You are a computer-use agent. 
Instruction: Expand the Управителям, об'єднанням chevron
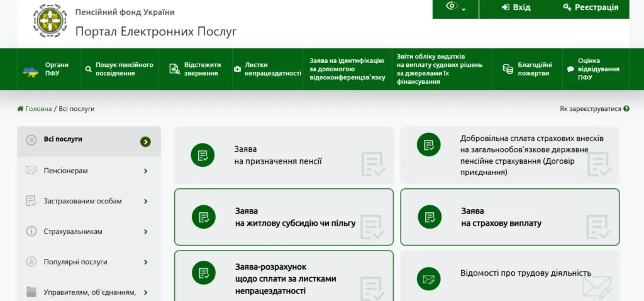pos(146,292)
